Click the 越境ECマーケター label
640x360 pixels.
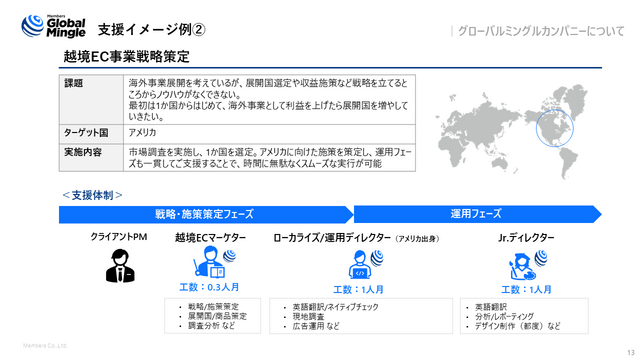click(x=211, y=238)
